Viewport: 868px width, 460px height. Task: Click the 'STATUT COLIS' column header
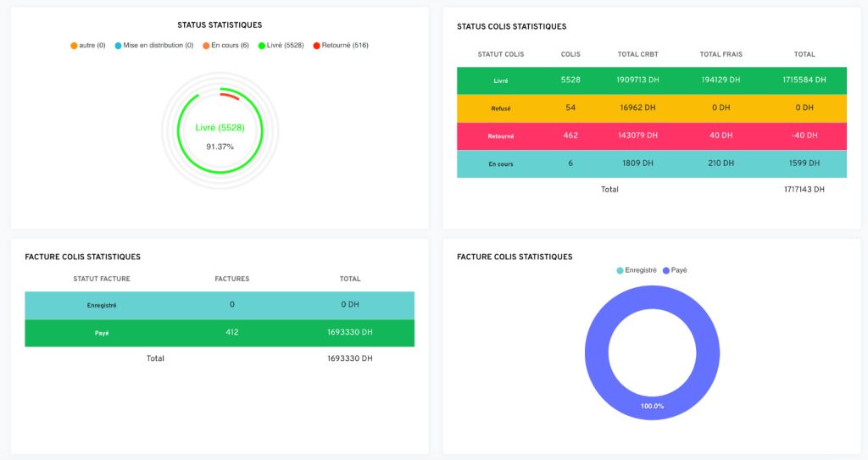tap(500, 54)
